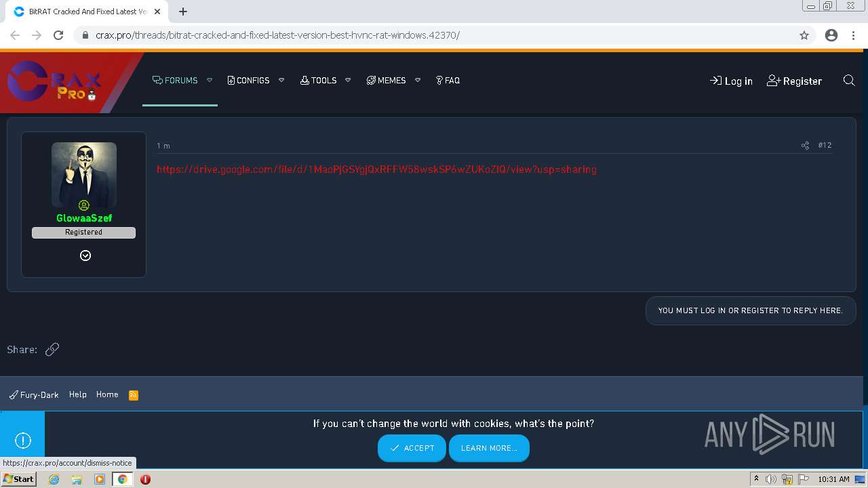
Task: Open the search magnifier icon
Action: [x=848, y=81]
